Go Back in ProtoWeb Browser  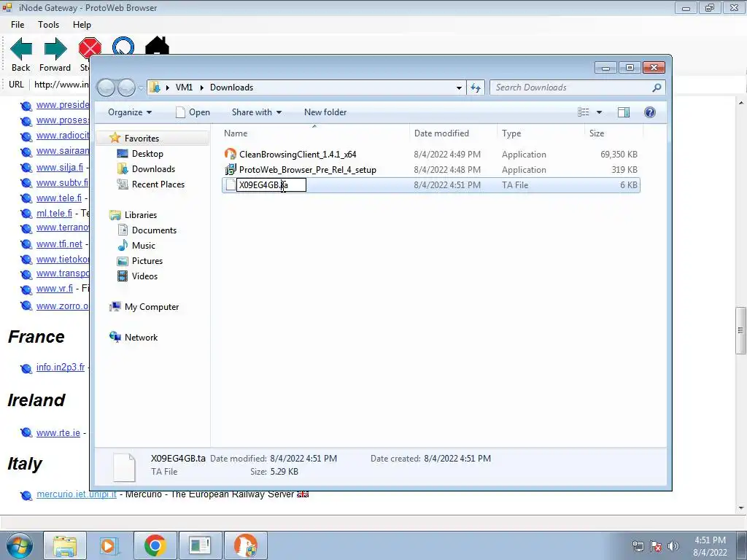(x=21, y=54)
